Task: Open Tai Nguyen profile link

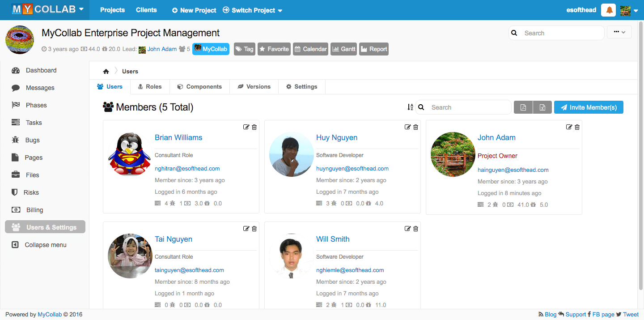Action: (x=174, y=239)
